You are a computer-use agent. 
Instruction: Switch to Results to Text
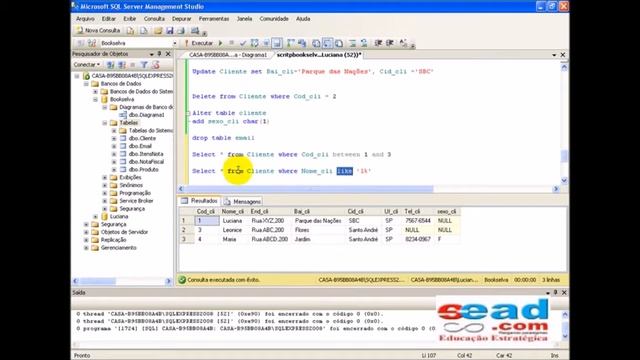(316, 43)
